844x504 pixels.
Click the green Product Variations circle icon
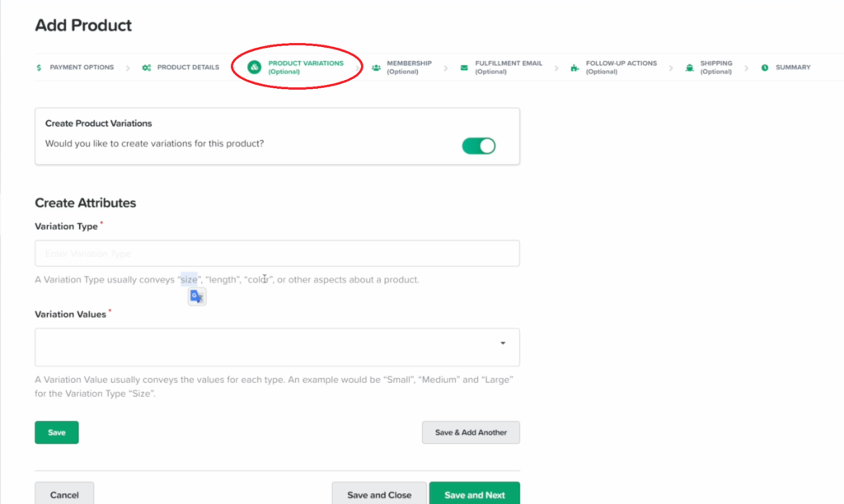(x=254, y=68)
